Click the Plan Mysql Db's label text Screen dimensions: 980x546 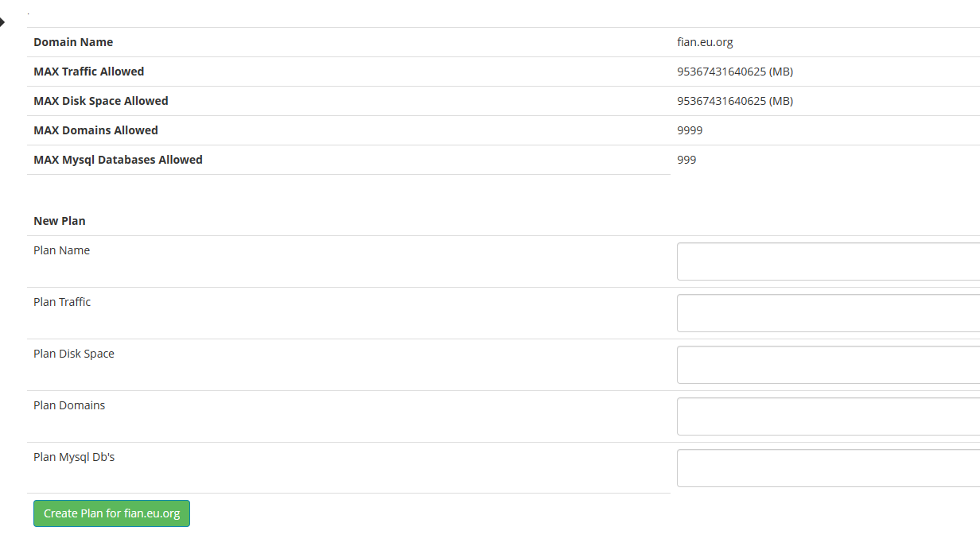74,457
